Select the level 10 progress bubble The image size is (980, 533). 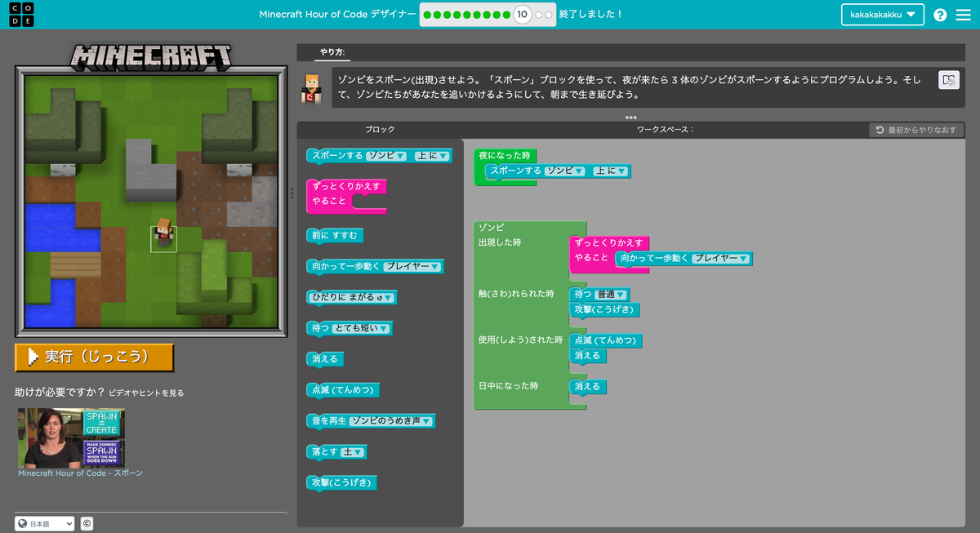pyautogui.click(x=522, y=15)
